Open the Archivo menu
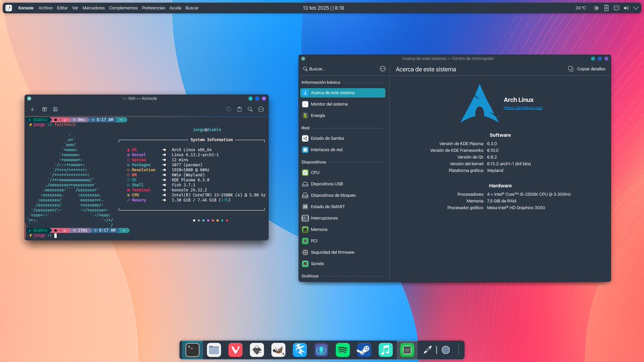The image size is (644, 362). pyautogui.click(x=46, y=8)
